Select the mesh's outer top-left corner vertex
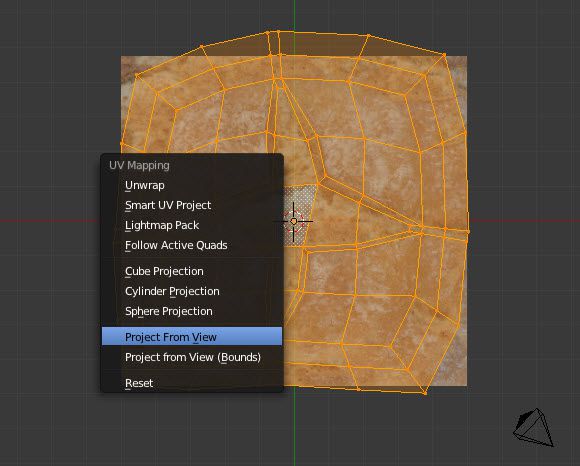580x466 pixels. [137, 75]
